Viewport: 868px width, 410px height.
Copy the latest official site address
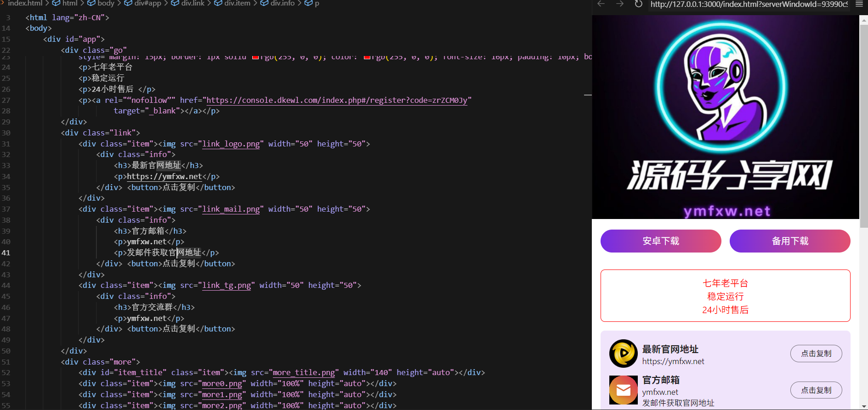[x=816, y=354]
